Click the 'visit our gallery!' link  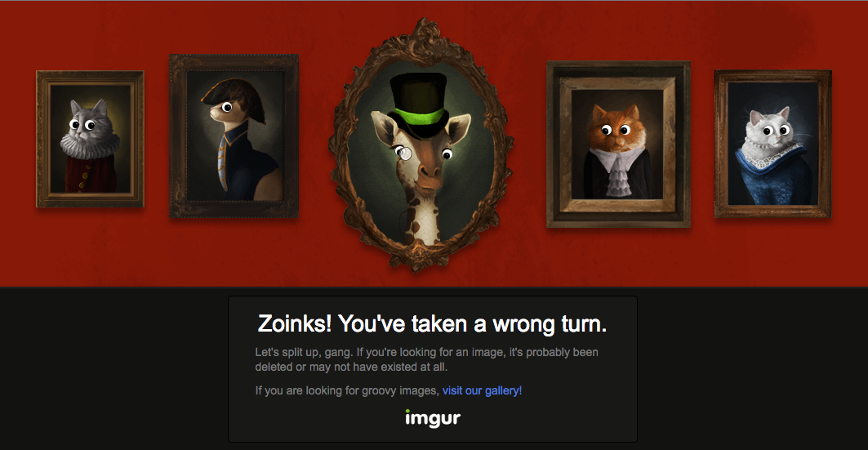point(482,390)
